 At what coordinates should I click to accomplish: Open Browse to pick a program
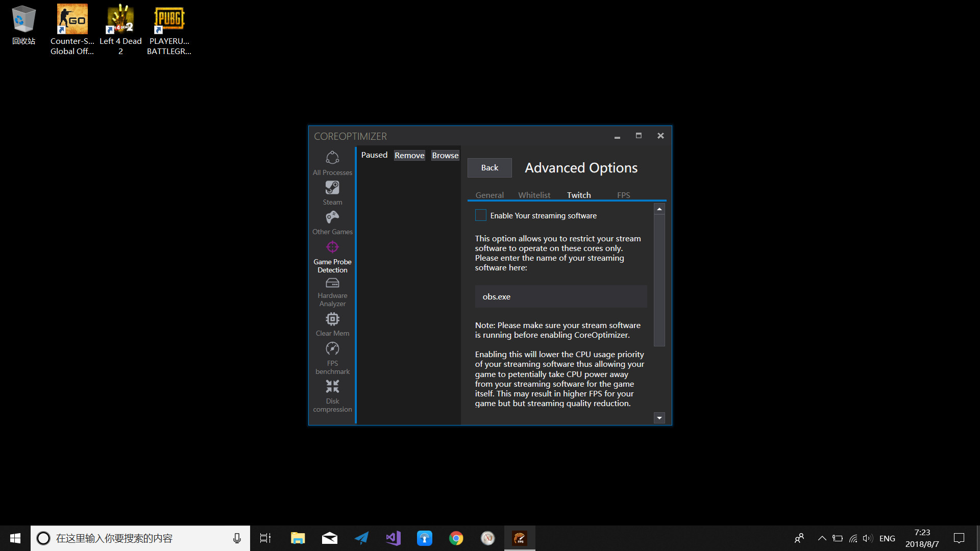(445, 155)
